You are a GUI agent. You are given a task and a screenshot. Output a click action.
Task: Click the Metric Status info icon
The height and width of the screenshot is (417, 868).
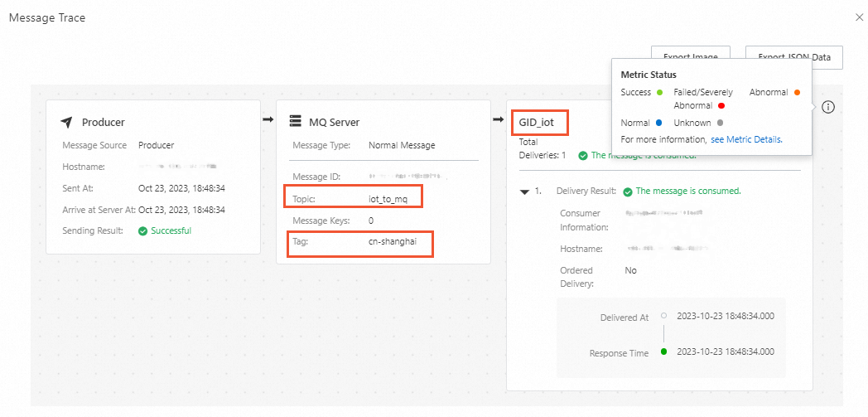[828, 108]
